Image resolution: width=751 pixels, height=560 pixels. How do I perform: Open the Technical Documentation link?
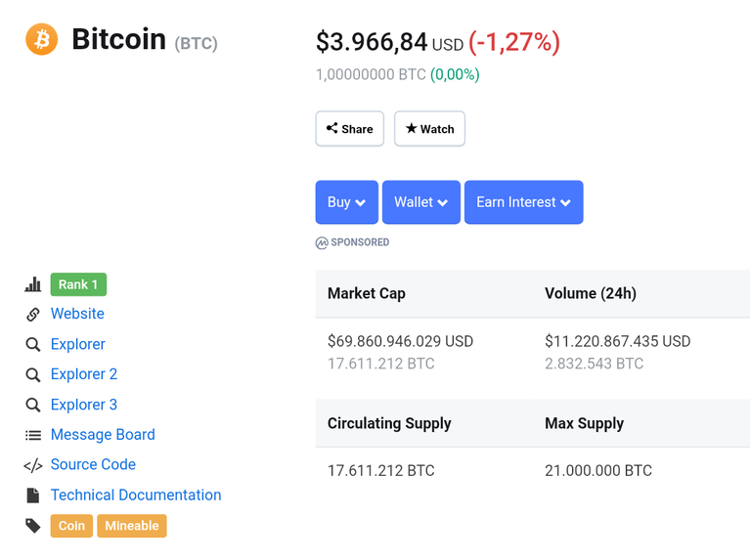click(x=136, y=495)
